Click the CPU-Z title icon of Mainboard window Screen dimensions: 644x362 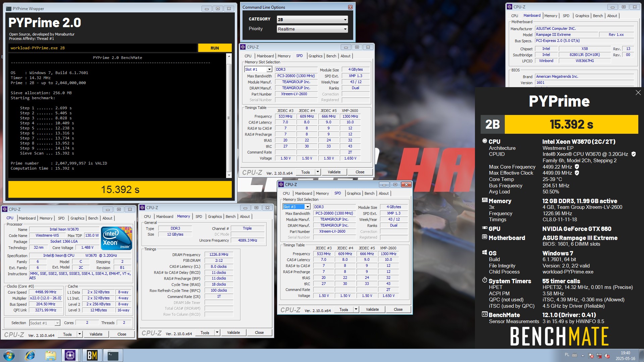[x=509, y=7]
